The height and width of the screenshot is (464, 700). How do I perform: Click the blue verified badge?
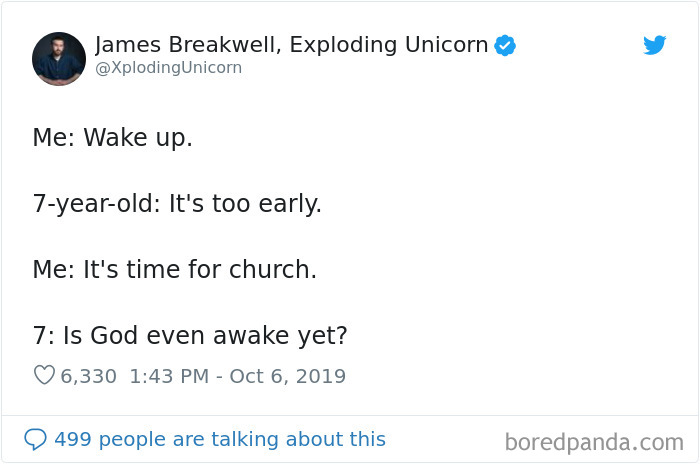(x=505, y=46)
